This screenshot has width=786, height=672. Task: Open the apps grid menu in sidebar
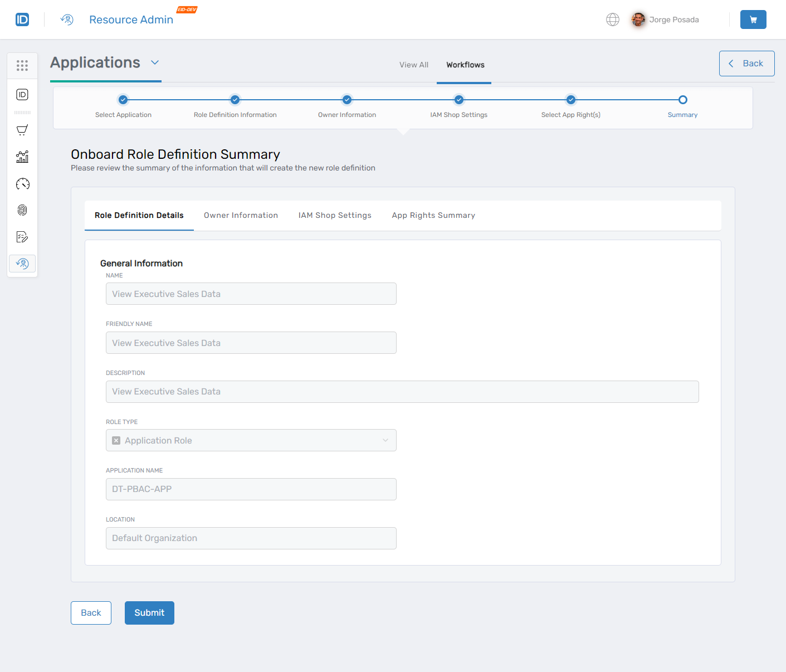22,66
